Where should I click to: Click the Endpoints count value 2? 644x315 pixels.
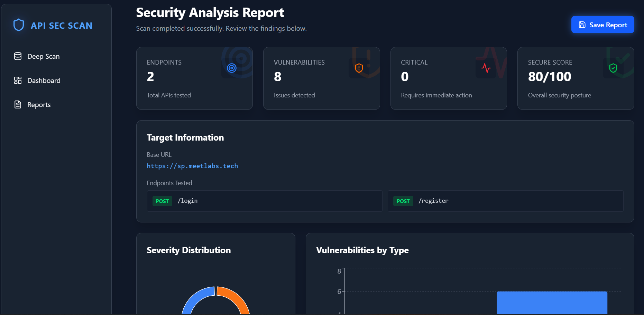pos(150,77)
